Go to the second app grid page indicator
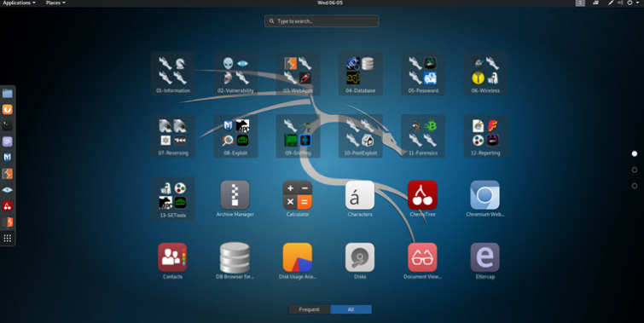This screenshot has height=323, width=644. tap(635, 170)
